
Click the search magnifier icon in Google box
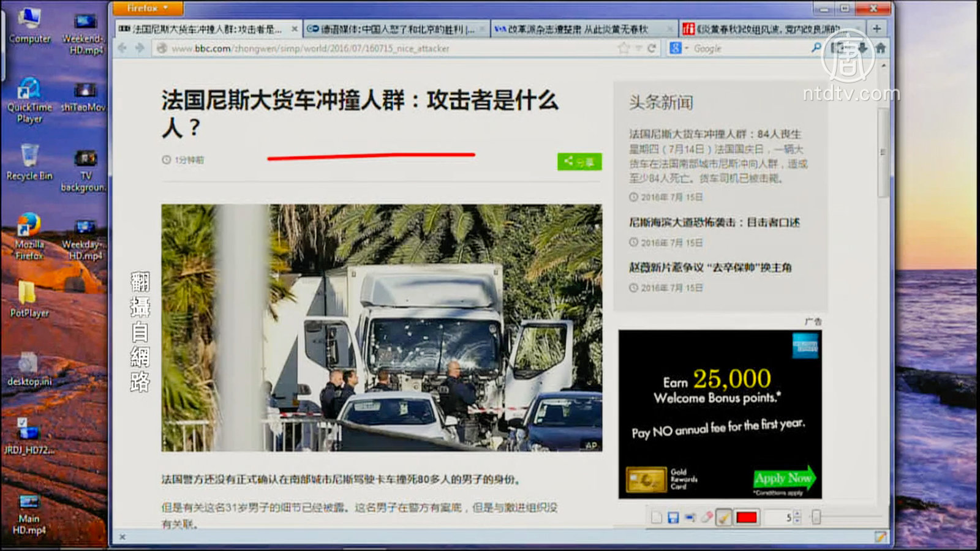816,48
